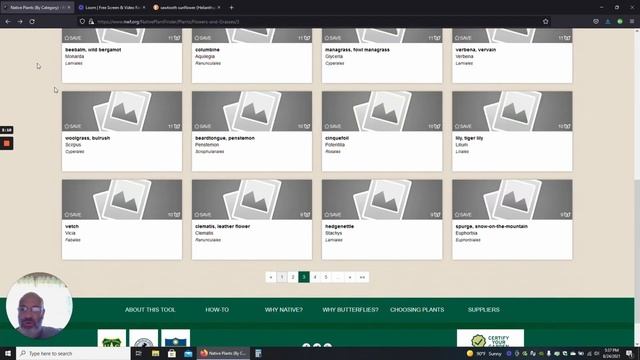Save the beebalm, wild bergamot plant
The height and width of the screenshot is (360, 640).
tap(73, 38)
